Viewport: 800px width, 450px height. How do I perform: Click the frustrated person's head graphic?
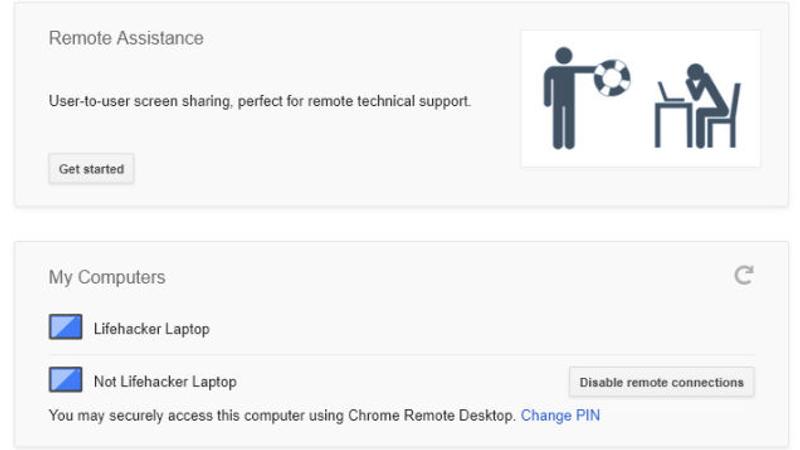click(696, 73)
